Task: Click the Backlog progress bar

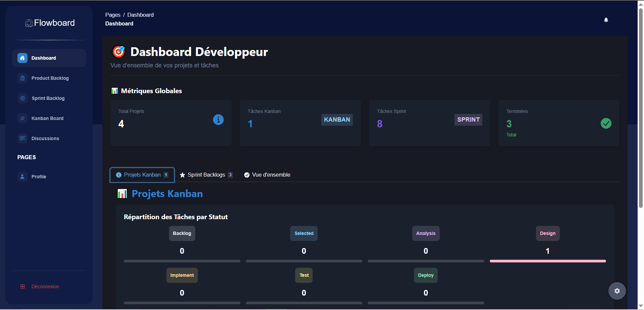Action: click(x=182, y=261)
